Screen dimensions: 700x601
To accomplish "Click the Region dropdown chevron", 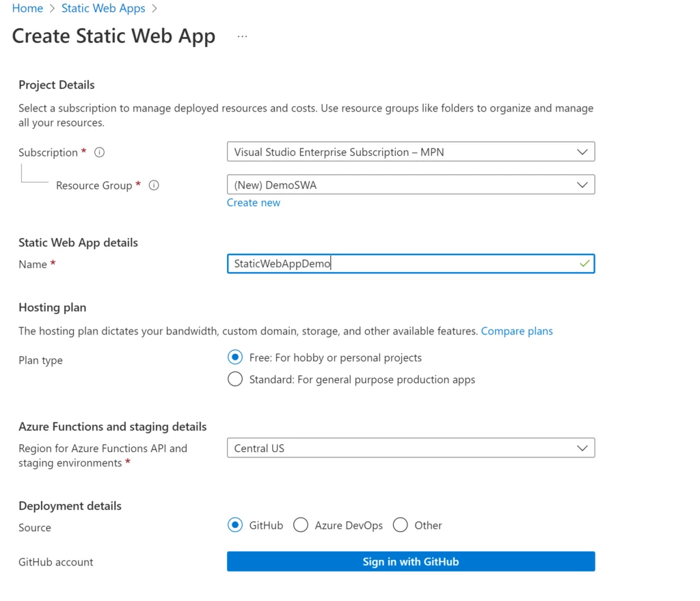I will pyautogui.click(x=582, y=448).
